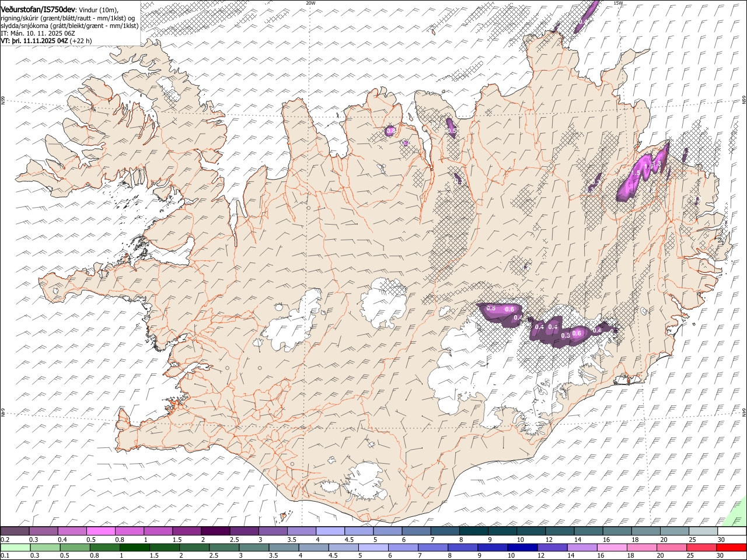Pick the light grey snow swatch between 25 and 30
The image size is (747, 560).
[703, 531]
